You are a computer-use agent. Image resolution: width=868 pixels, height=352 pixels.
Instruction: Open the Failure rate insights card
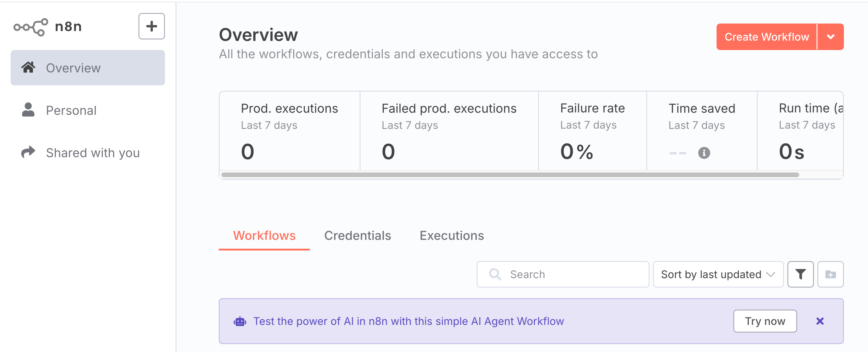coord(592,131)
